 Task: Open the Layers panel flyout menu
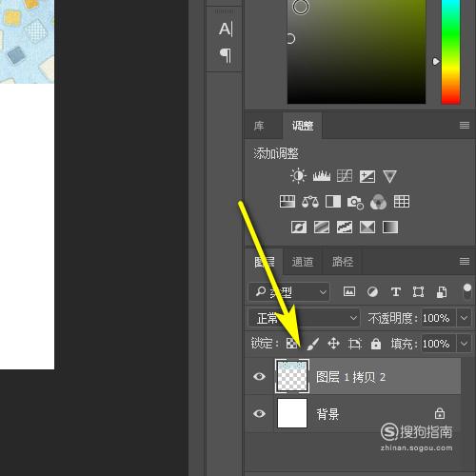(x=465, y=261)
